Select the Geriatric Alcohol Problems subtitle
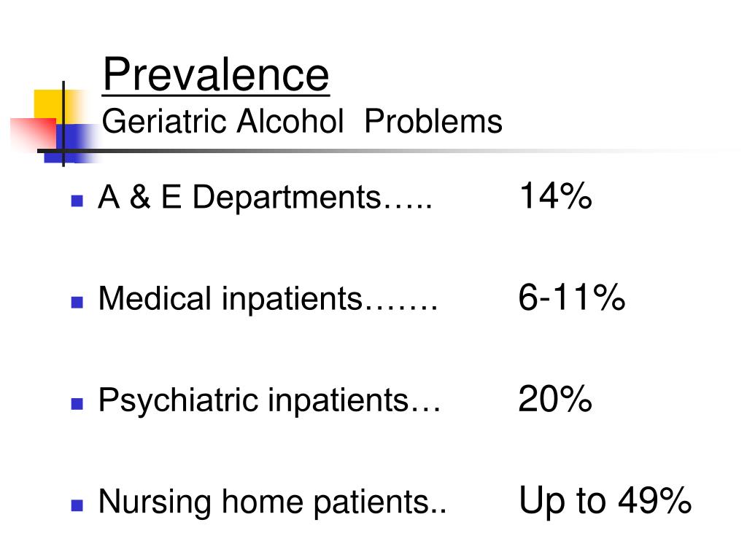This screenshot has height=560, width=747. tap(302, 121)
